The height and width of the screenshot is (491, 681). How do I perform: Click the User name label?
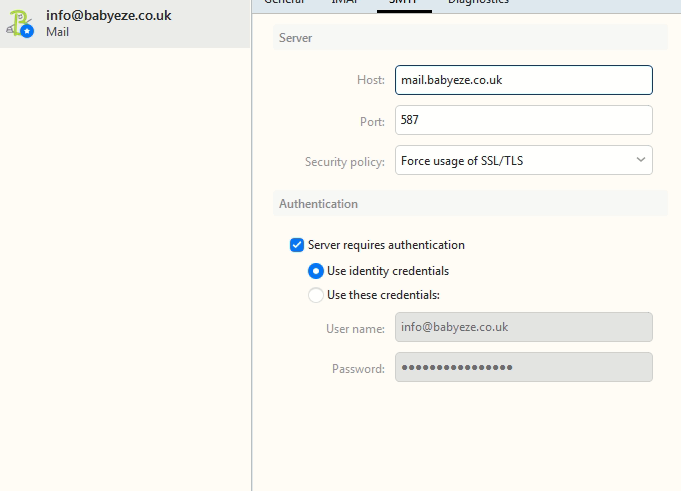point(355,328)
